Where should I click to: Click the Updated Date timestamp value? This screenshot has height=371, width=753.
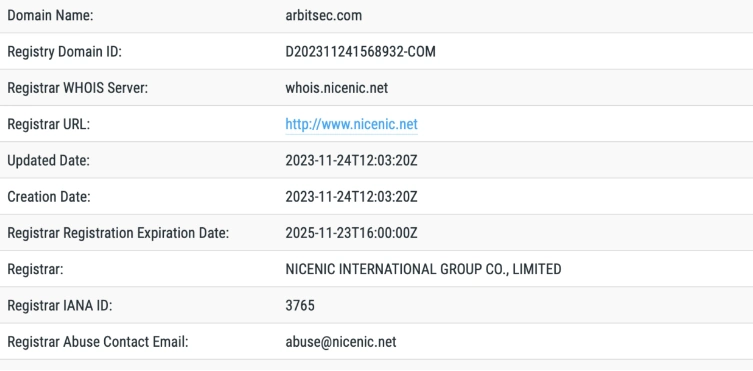[x=352, y=161]
